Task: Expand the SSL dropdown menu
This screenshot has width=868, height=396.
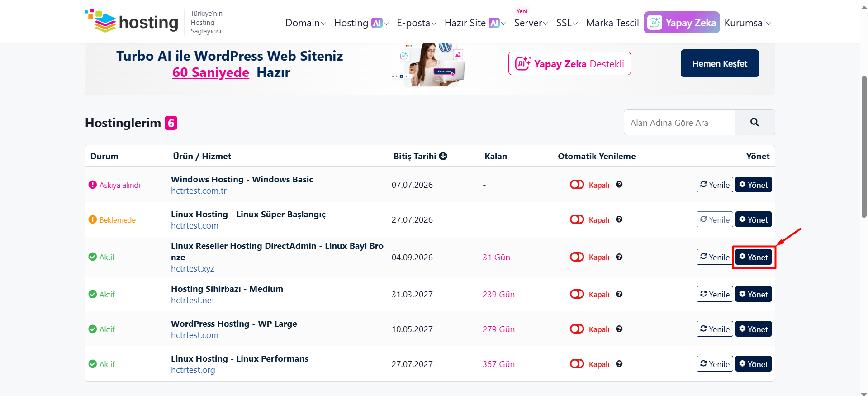Action: click(567, 23)
